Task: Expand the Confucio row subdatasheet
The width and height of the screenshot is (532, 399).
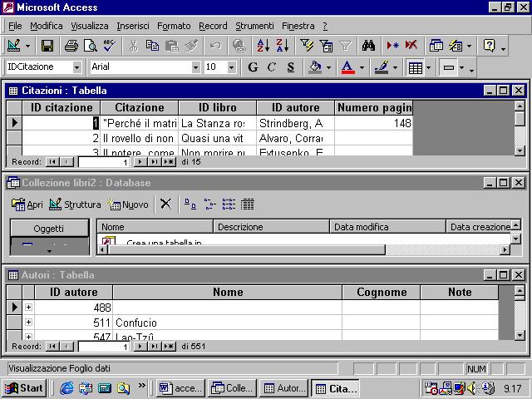Action: (x=28, y=322)
